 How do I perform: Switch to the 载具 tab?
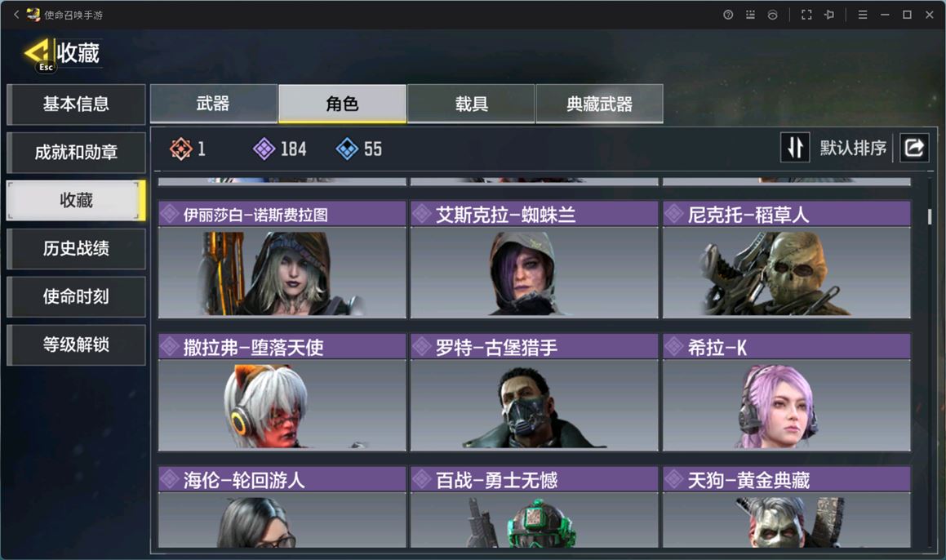pyautogui.click(x=471, y=104)
